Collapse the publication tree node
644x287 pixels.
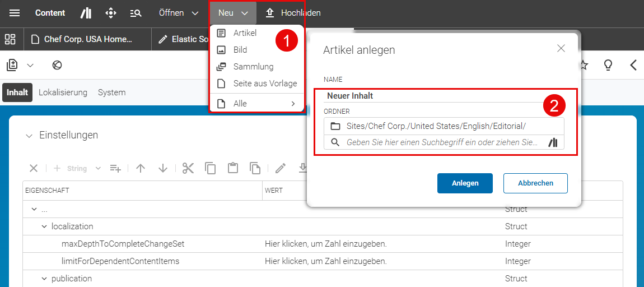pyautogui.click(x=44, y=279)
